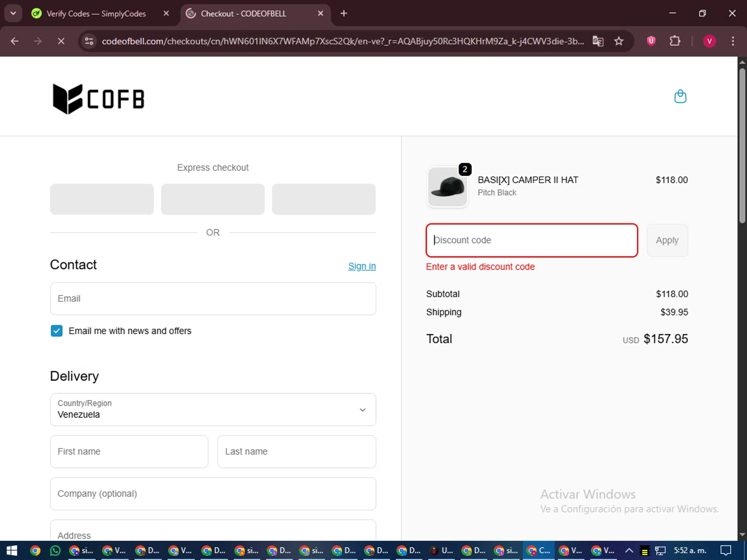Image resolution: width=747 pixels, height=560 pixels.
Task: Click the translate page icon
Action: (598, 41)
